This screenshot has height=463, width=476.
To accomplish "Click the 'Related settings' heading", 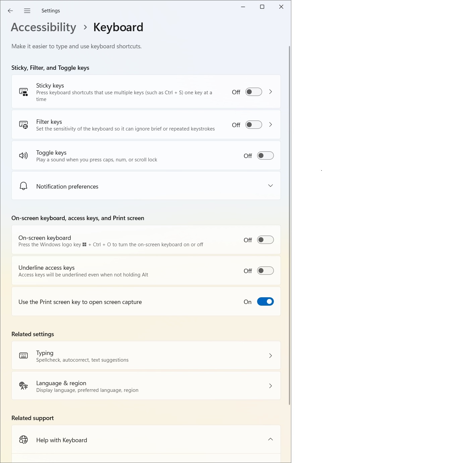I will (33, 334).
